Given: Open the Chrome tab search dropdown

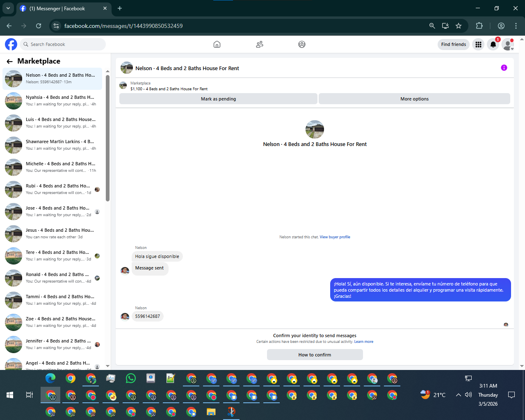Looking at the screenshot, I should click(8, 8).
